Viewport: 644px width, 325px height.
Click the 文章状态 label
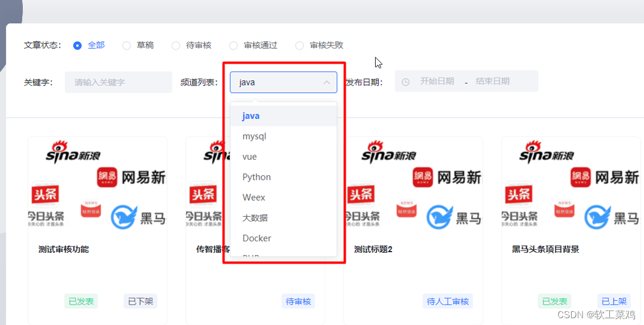pyautogui.click(x=42, y=45)
